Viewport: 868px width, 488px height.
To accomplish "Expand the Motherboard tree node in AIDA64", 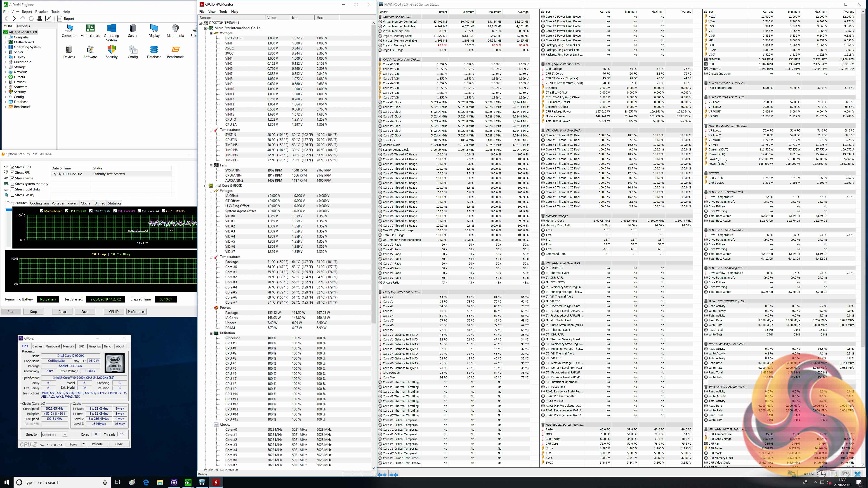I will 5,42.
